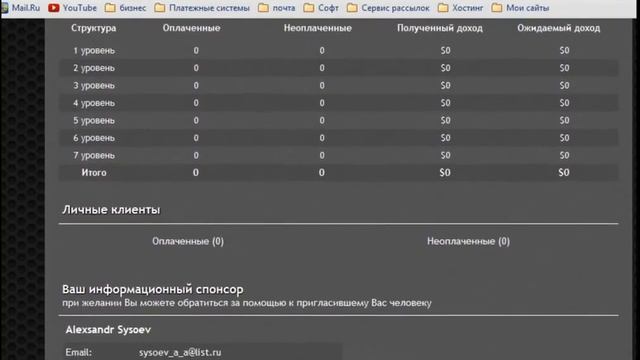Screen dimensions: 640x360
Task: Click the sponsor email sysoev_a_a@list.ru
Action: (180, 353)
